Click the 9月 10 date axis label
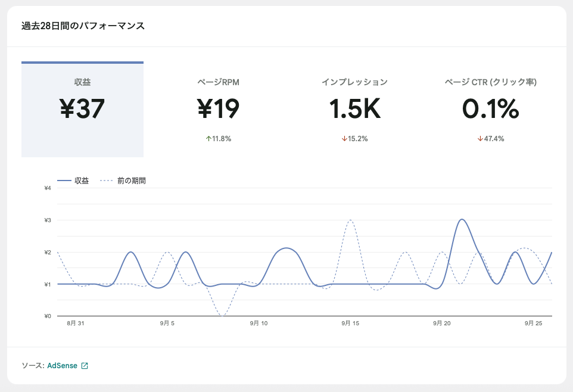This screenshot has height=392, width=573. 259,323
